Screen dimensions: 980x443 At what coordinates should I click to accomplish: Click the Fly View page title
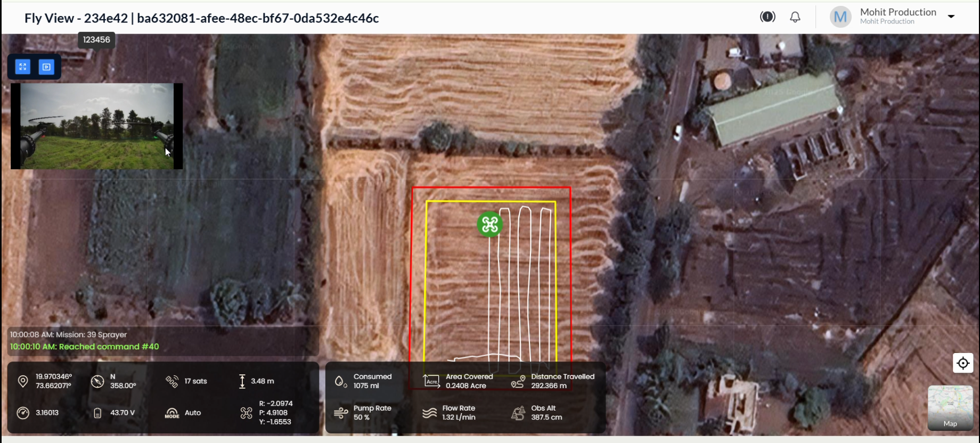click(201, 18)
